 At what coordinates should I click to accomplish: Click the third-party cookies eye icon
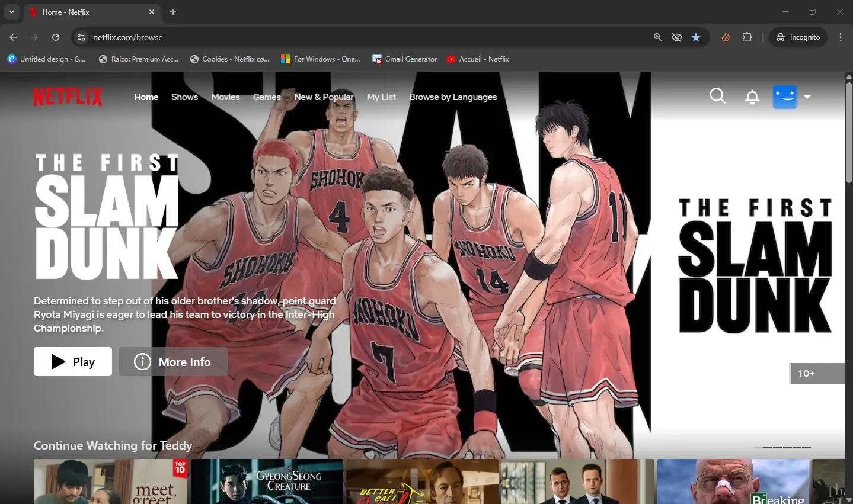(x=676, y=37)
